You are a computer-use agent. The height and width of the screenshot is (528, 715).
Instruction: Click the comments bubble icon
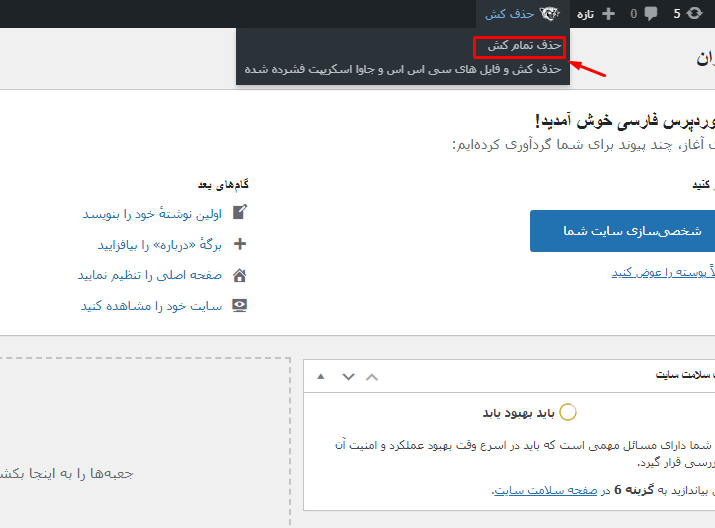tap(651, 14)
